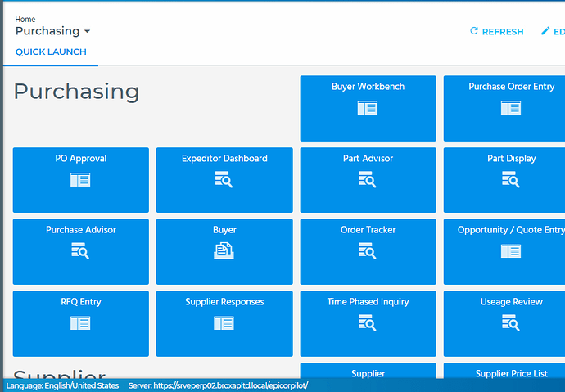Open Expeditor Dashboard by its title text

[224, 159]
